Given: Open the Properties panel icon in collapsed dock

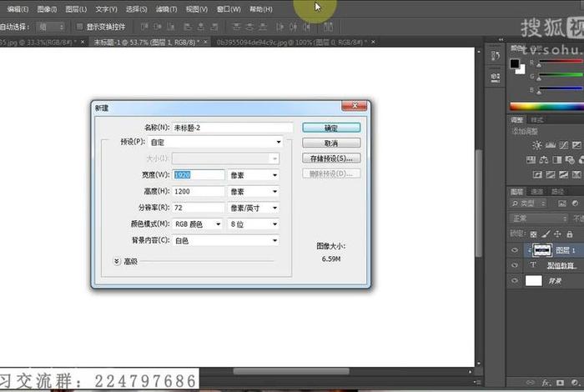Looking at the screenshot, I should (496, 78).
